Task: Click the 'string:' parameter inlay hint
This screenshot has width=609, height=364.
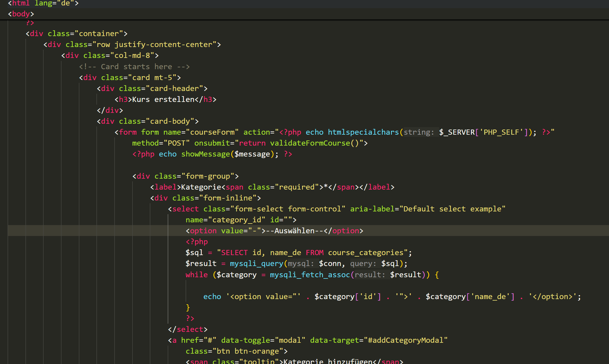Action: pyautogui.click(x=419, y=132)
